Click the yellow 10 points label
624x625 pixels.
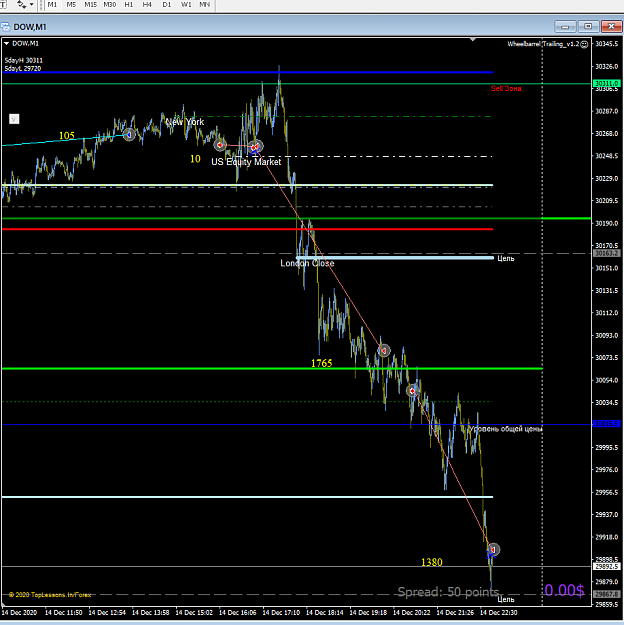pos(195,159)
